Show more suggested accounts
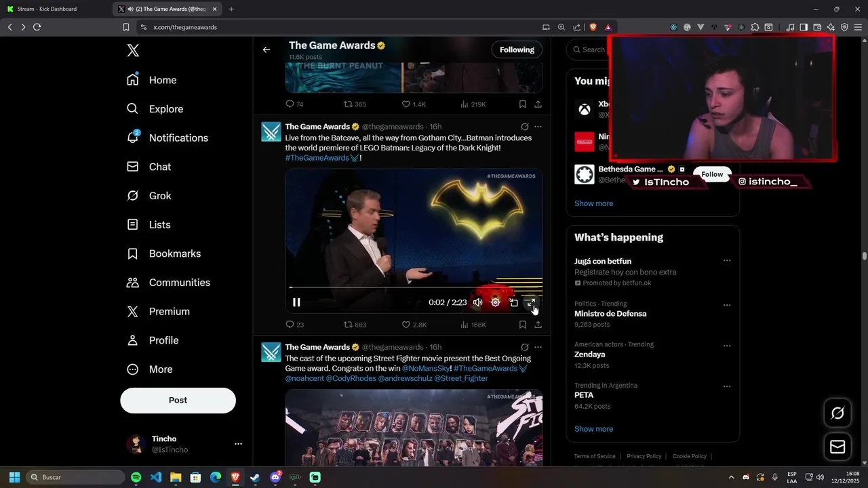Image resolution: width=868 pixels, height=488 pixels. click(593, 203)
